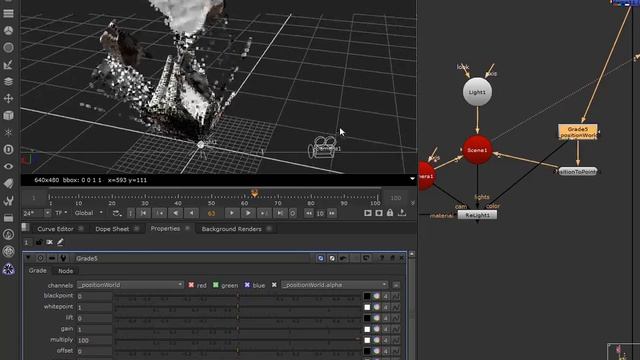Click the viewer export icon
Image resolution: width=640 pixels, height=360 pixels.
(402, 213)
